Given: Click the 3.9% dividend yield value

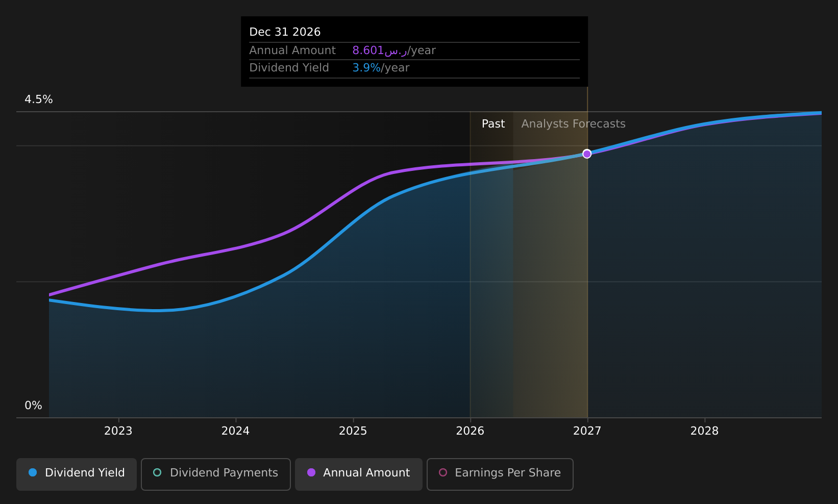Looking at the screenshot, I should pos(366,68).
